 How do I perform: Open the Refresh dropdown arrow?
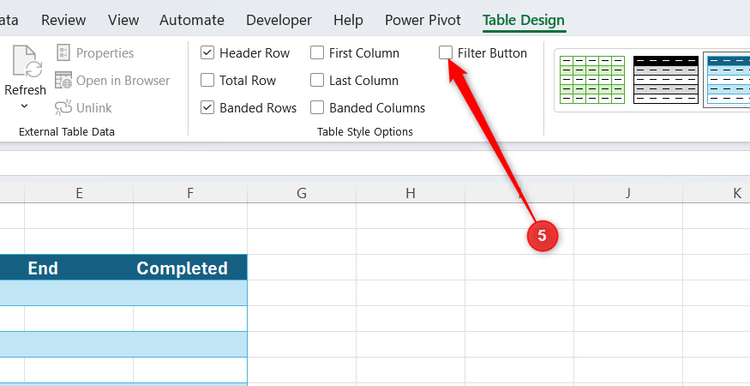(x=25, y=106)
